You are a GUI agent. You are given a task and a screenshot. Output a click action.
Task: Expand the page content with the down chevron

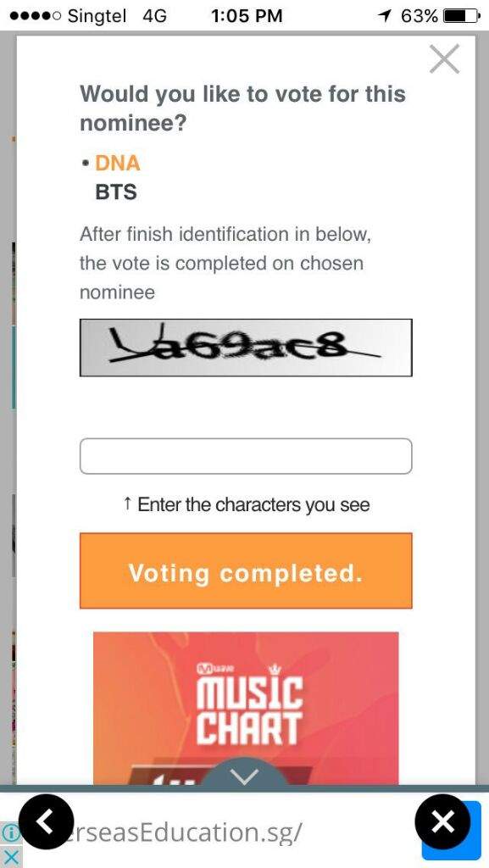coord(245,776)
